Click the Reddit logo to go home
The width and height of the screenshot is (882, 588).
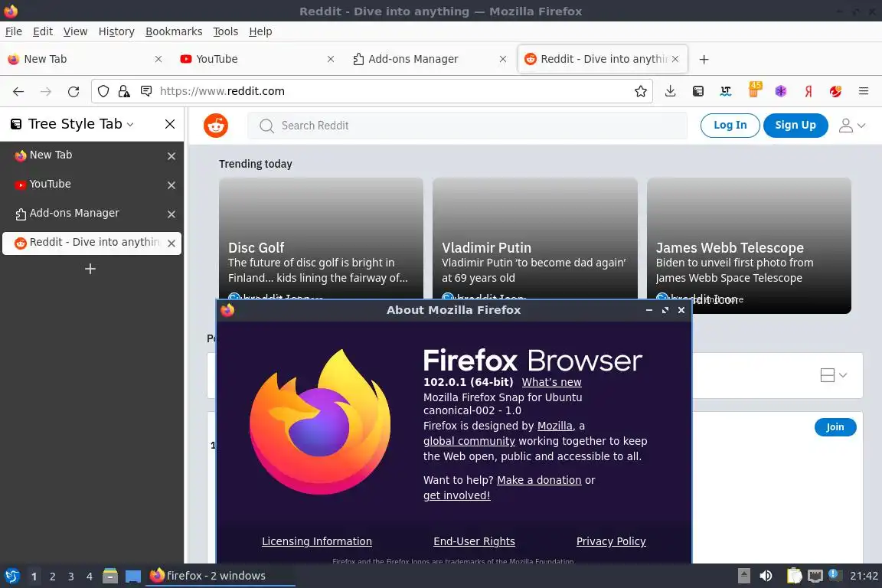click(216, 126)
